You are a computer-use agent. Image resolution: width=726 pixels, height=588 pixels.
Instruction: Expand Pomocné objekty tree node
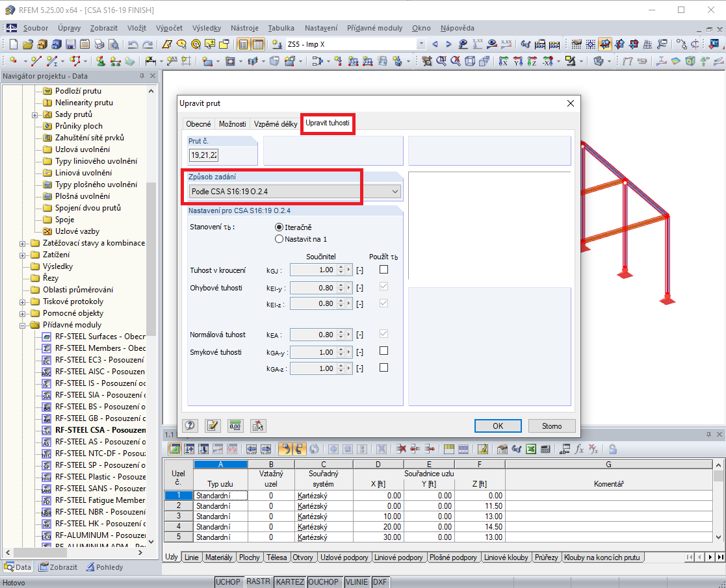(22, 314)
